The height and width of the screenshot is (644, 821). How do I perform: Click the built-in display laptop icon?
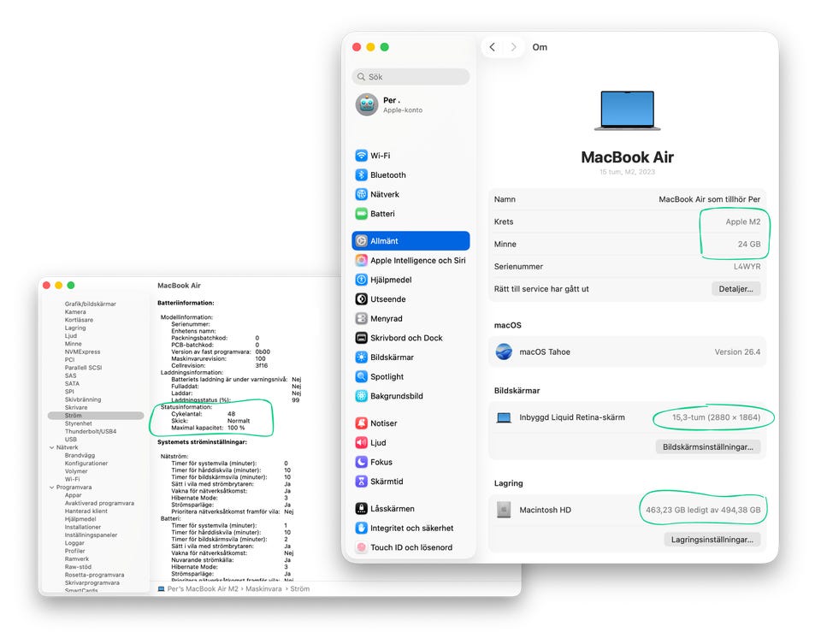click(x=504, y=417)
